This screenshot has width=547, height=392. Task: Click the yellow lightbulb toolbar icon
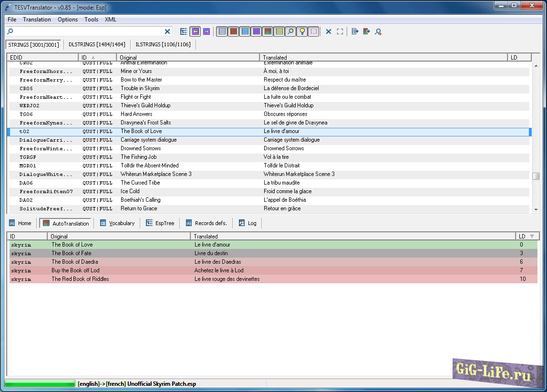(302, 31)
